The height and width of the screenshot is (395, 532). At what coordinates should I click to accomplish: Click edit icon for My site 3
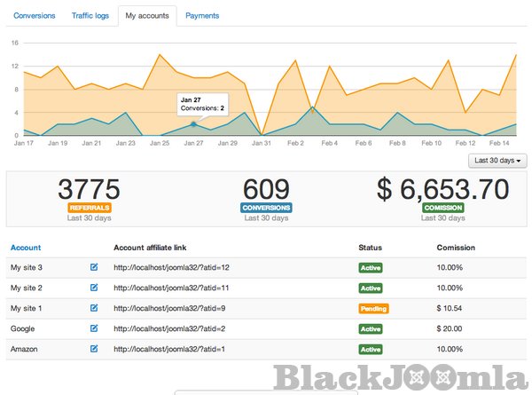click(x=94, y=267)
